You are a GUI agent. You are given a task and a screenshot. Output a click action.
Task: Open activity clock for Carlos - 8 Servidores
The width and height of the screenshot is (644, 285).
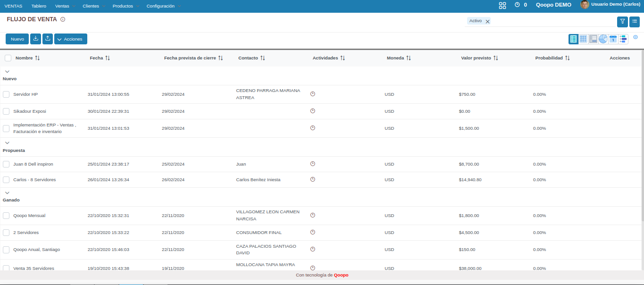click(x=313, y=179)
